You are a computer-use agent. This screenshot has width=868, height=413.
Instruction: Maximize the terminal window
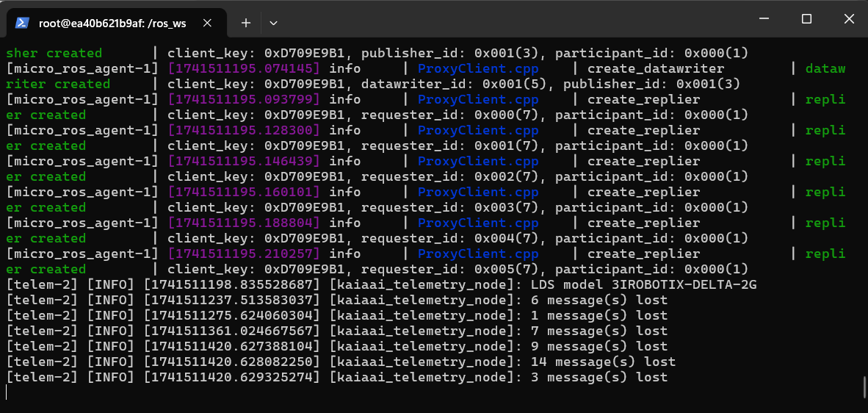pyautogui.click(x=806, y=19)
